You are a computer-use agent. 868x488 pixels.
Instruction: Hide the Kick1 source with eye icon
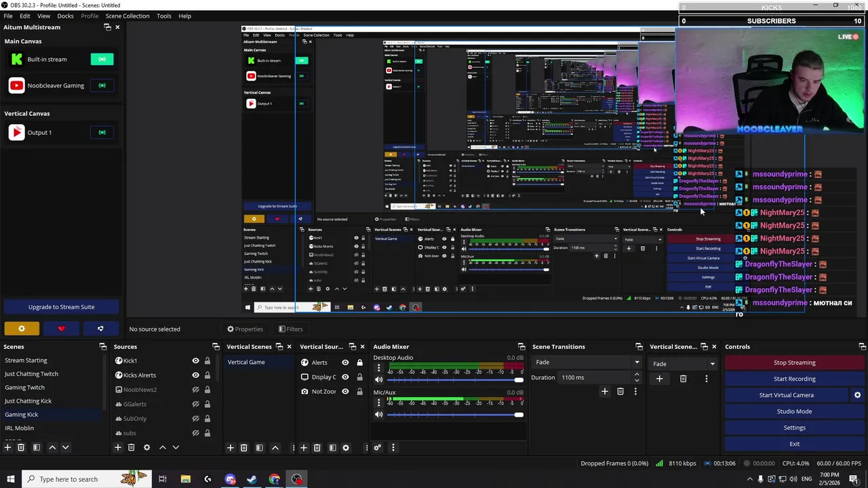coord(195,361)
